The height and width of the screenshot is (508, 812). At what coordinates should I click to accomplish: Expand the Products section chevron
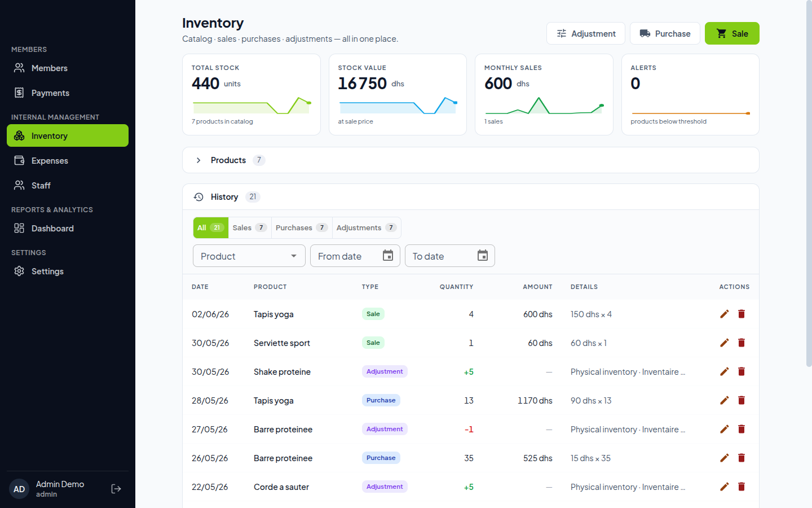[198, 160]
